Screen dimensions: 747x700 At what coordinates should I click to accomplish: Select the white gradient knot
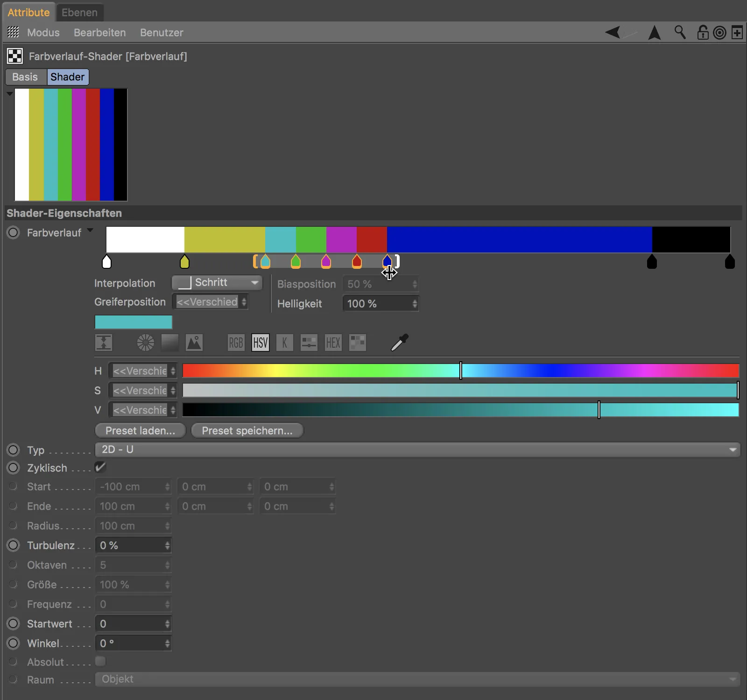[x=106, y=262]
